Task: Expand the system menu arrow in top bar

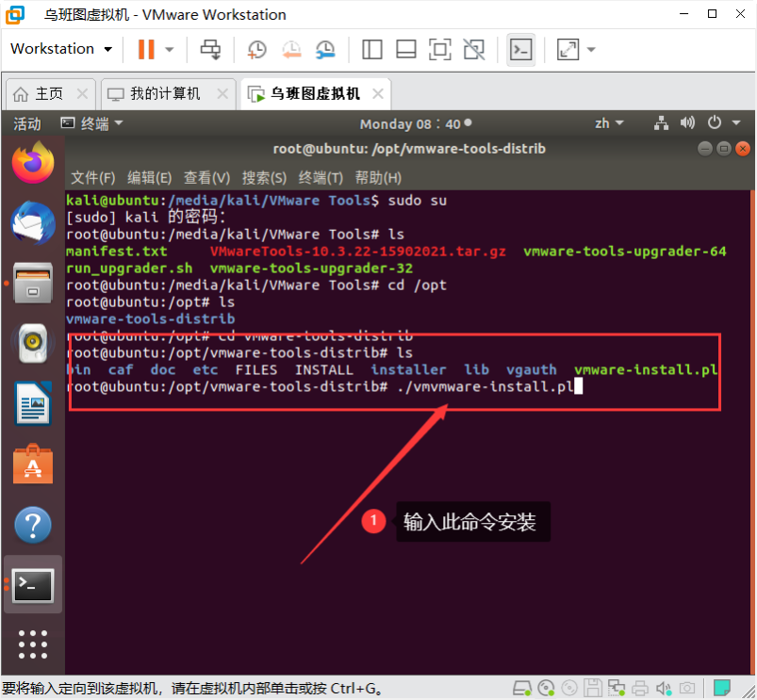Action: coord(736,123)
